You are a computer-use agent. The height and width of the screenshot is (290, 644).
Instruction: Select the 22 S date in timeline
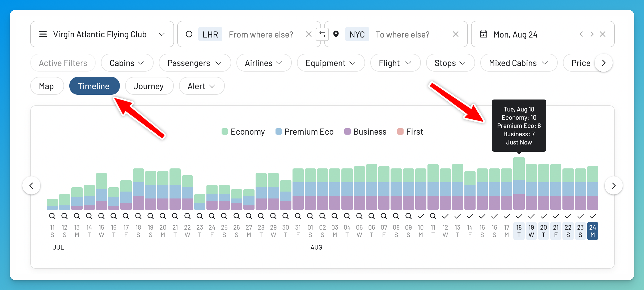click(x=568, y=231)
